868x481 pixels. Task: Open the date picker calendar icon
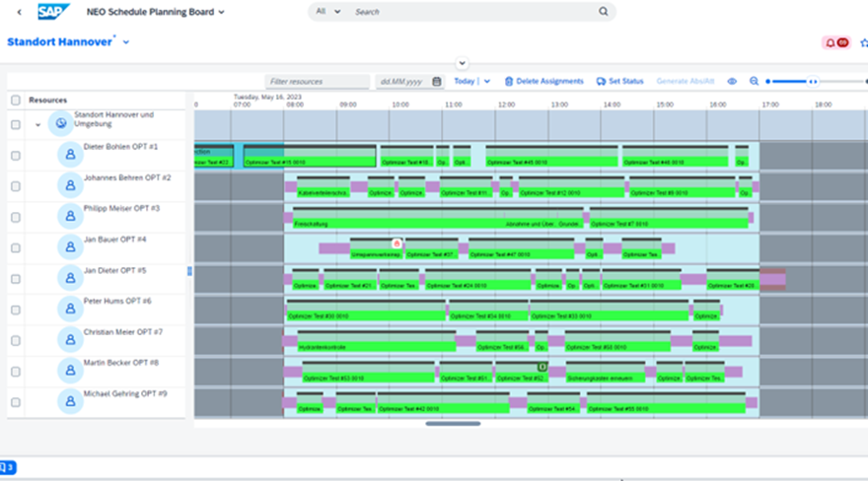(x=437, y=81)
